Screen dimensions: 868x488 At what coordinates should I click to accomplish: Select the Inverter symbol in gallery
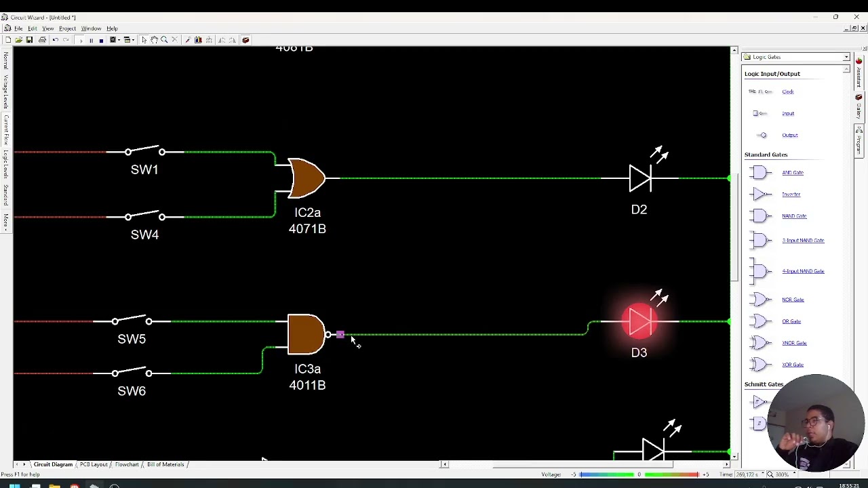(x=760, y=195)
